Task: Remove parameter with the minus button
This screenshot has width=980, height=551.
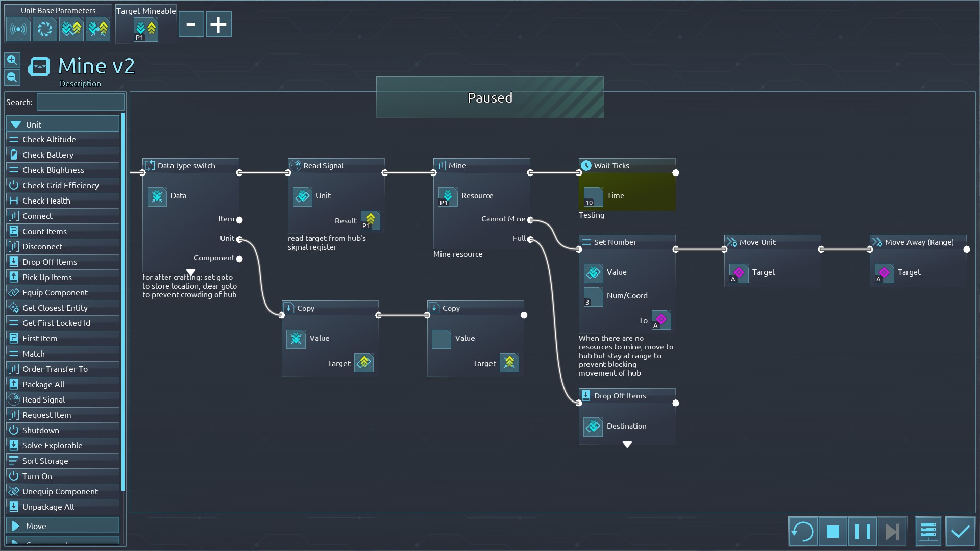Action: (x=191, y=24)
